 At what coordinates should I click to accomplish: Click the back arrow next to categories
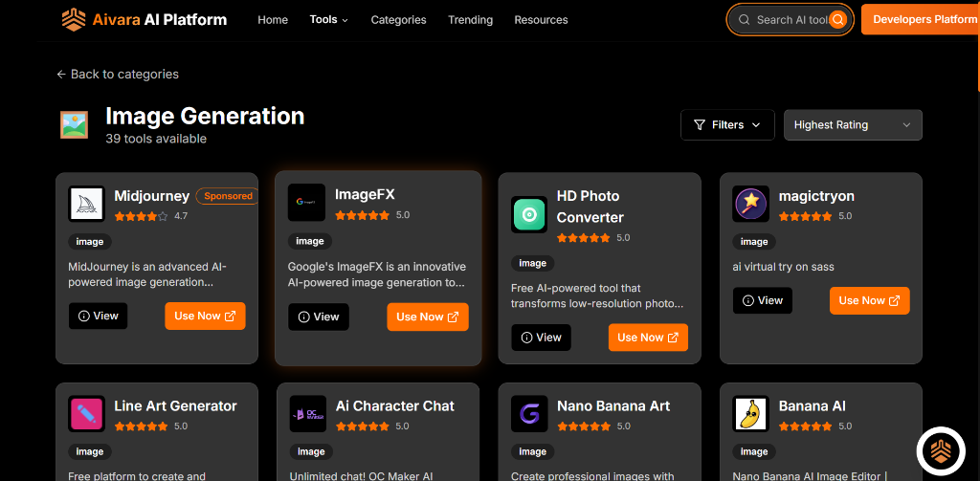click(x=61, y=75)
